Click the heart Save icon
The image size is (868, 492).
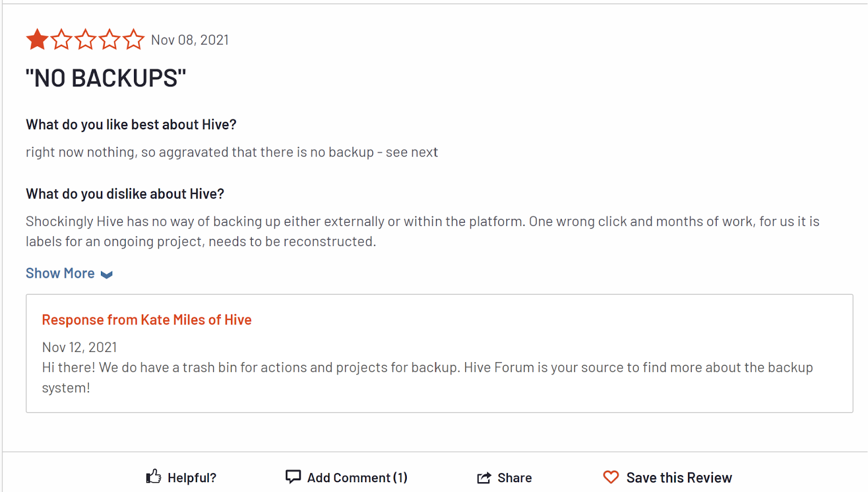coord(611,477)
